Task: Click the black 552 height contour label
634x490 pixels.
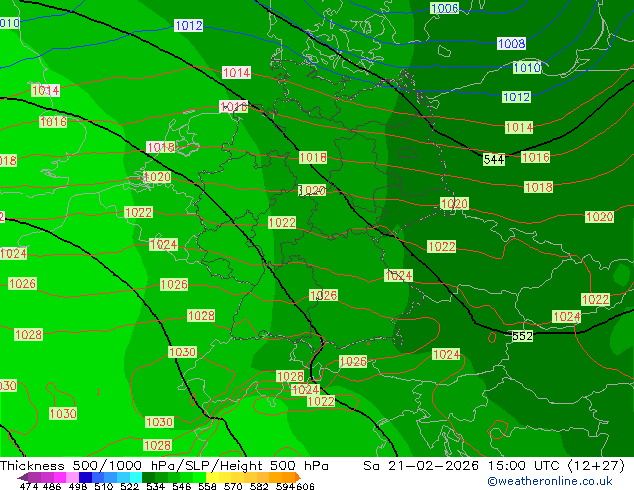Action: 522,336
